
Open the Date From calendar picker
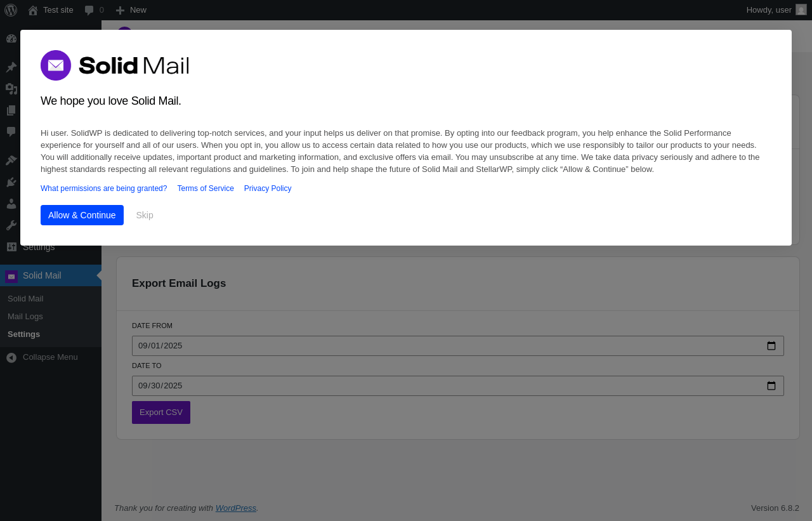[x=771, y=346]
